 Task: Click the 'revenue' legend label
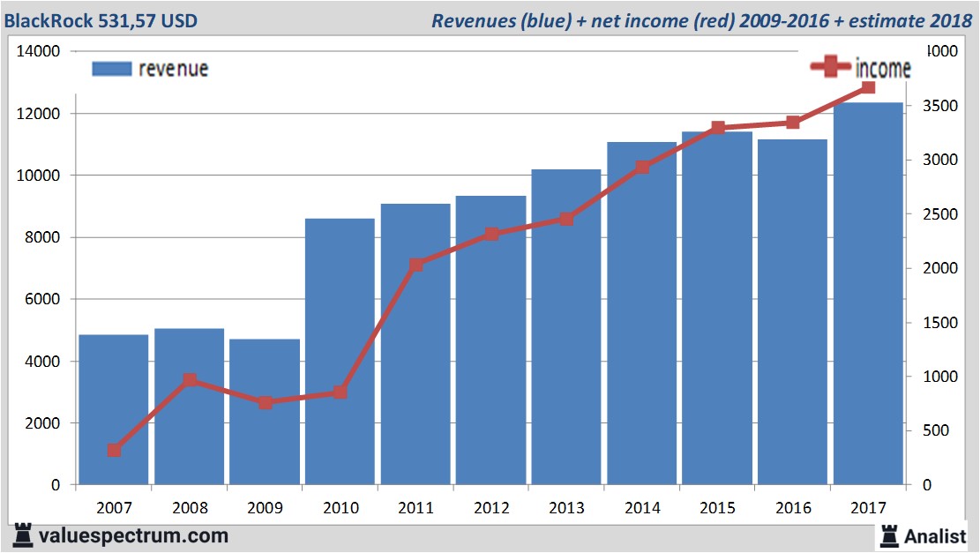coord(173,69)
